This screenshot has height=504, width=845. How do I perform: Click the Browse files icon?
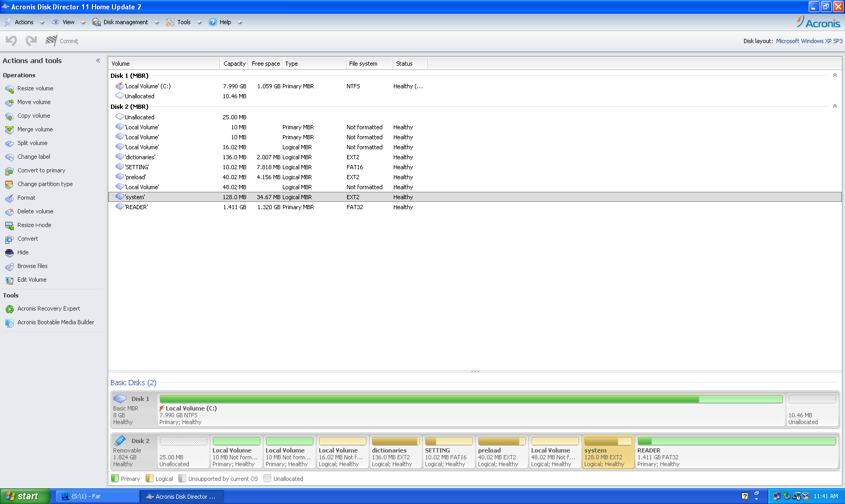[x=9, y=266]
